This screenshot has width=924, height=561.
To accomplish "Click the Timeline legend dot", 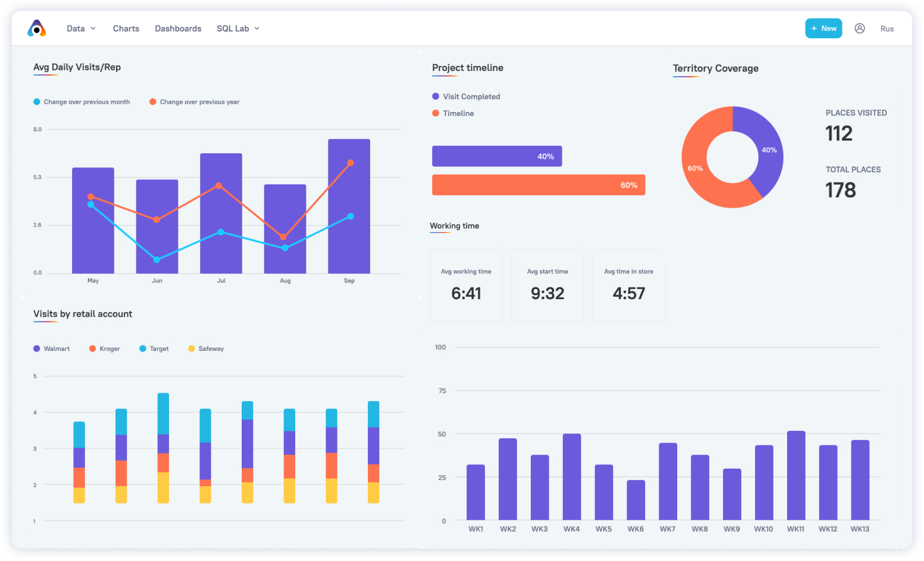I will (x=436, y=113).
